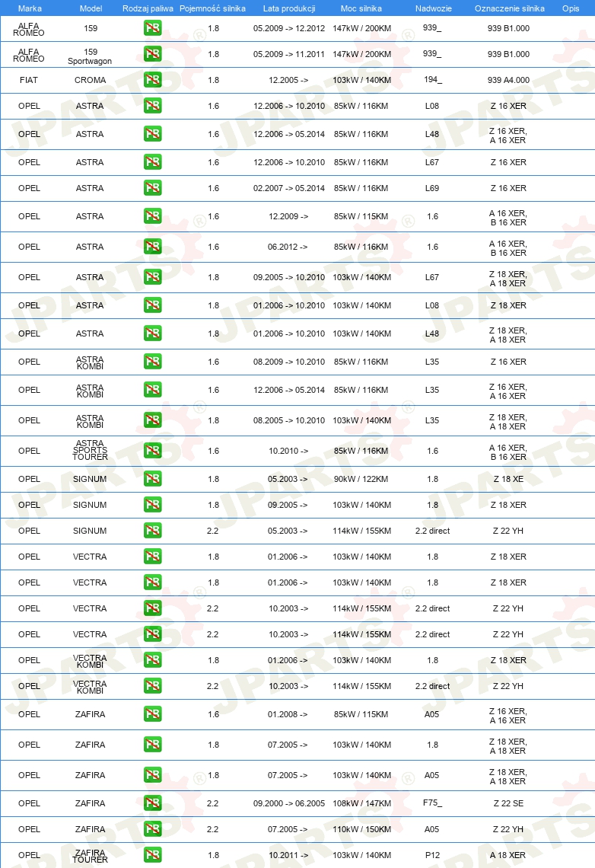This screenshot has height=868, width=595.
Task: Click the fuel icon for Astra 1.6 with body L67
Action: (153, 162)
